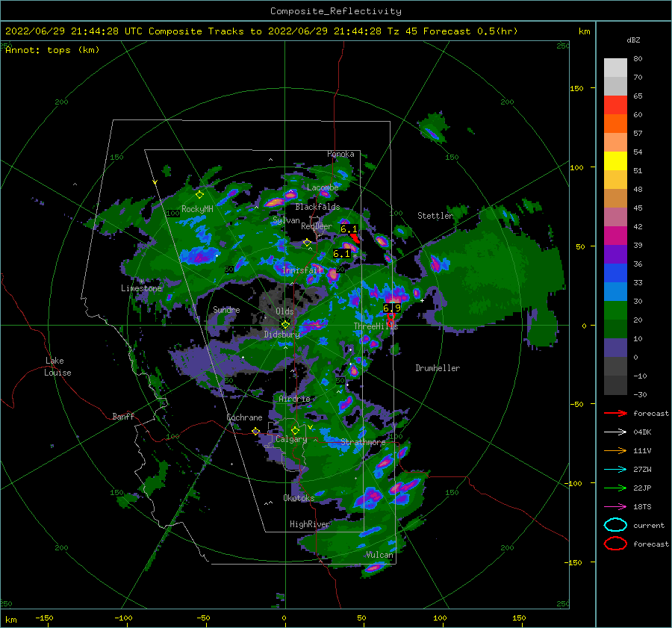Click the Okotoks label

299,498
